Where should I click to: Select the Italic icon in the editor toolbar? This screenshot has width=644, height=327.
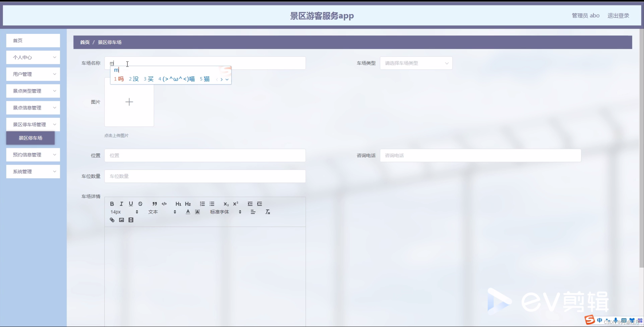coord(121,204)
